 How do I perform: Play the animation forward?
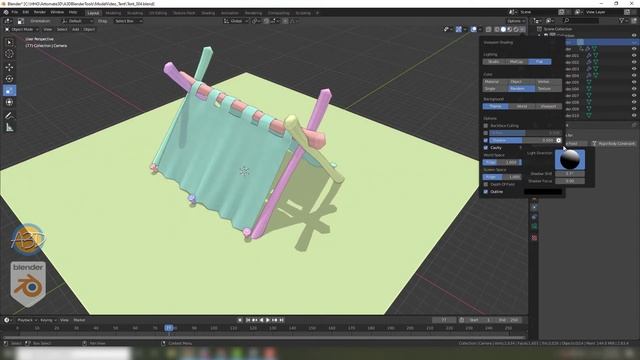[x=268, y=320]
